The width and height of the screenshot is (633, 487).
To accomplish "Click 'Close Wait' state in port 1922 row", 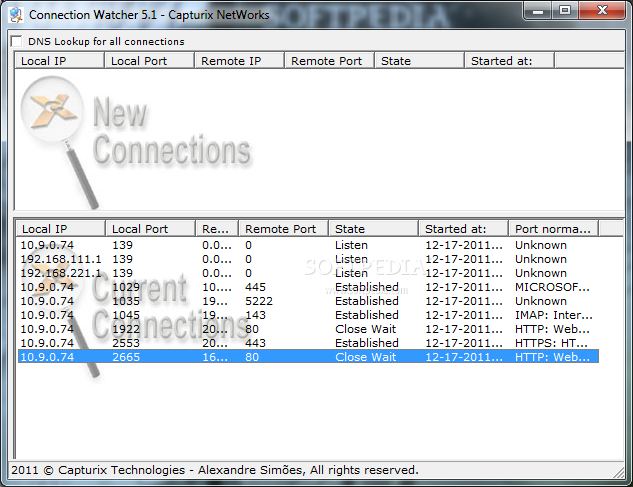I will point(365,329).
